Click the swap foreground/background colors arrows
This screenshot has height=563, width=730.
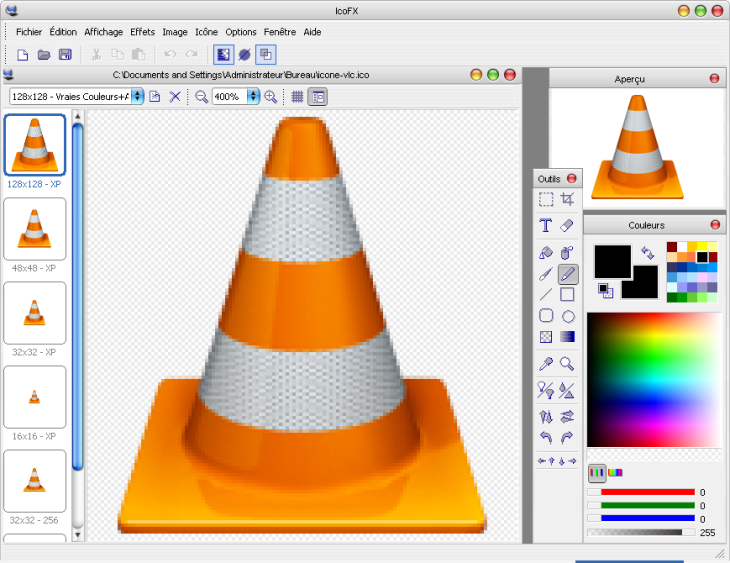point(648,254)
